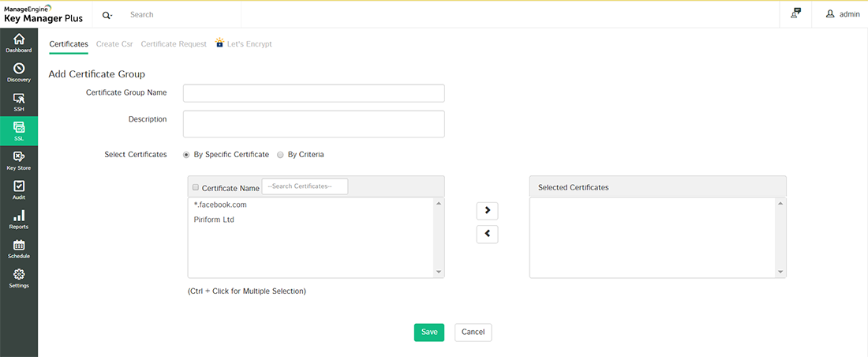Move certificate right with arrow button
The image size is (868, 357).
[x=487, y=210]
